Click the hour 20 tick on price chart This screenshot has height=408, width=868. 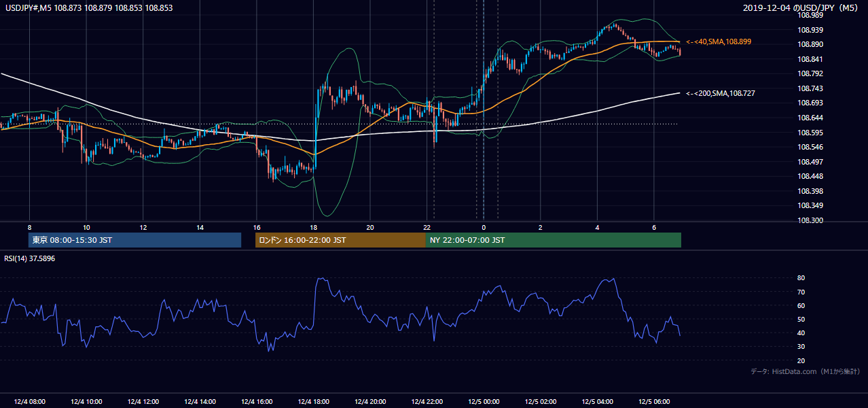pyautogui.click(x=370, y=227)
